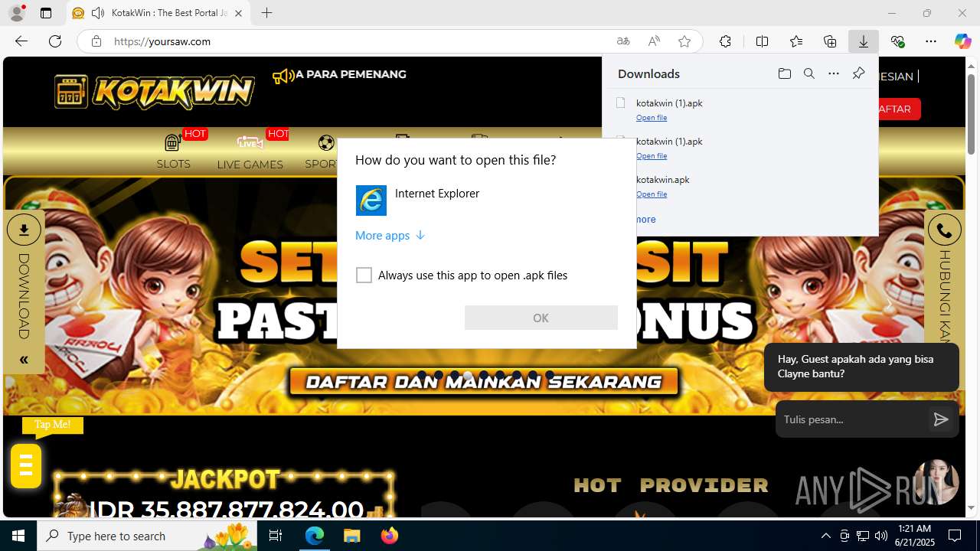Show hidden tray icons chevron
This screenshot has width=980, height=551.
point(825,536)
